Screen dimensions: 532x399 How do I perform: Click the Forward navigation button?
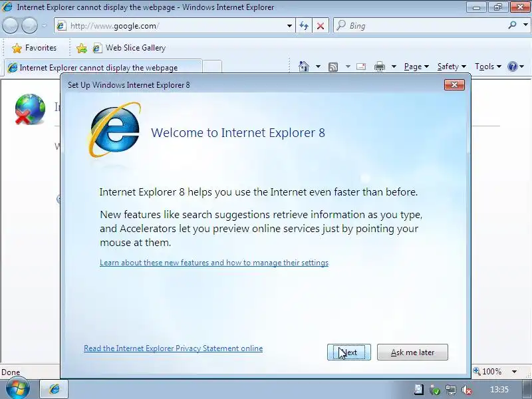[29, 26]
